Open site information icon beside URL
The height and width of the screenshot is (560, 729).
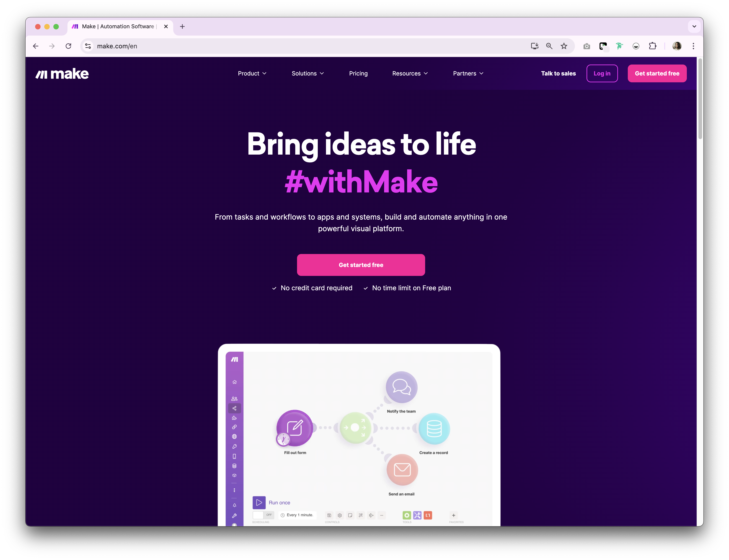pyautogui.click(x=88, y=46)
